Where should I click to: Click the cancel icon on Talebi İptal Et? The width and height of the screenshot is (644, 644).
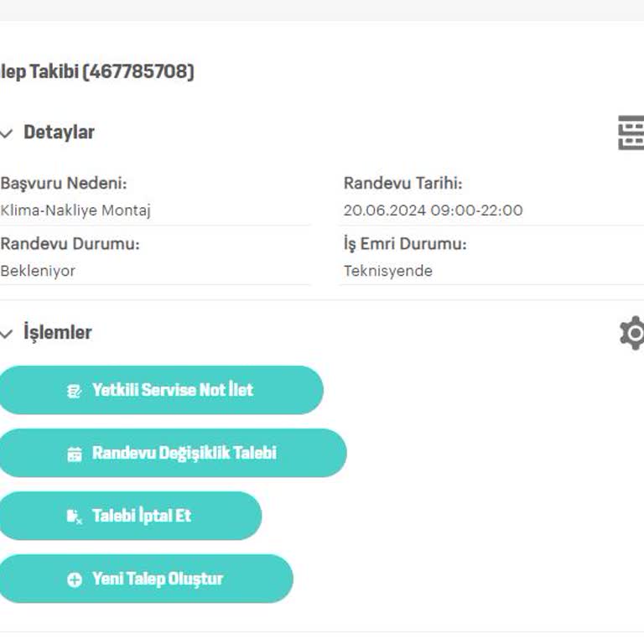(x=75, y=517)
